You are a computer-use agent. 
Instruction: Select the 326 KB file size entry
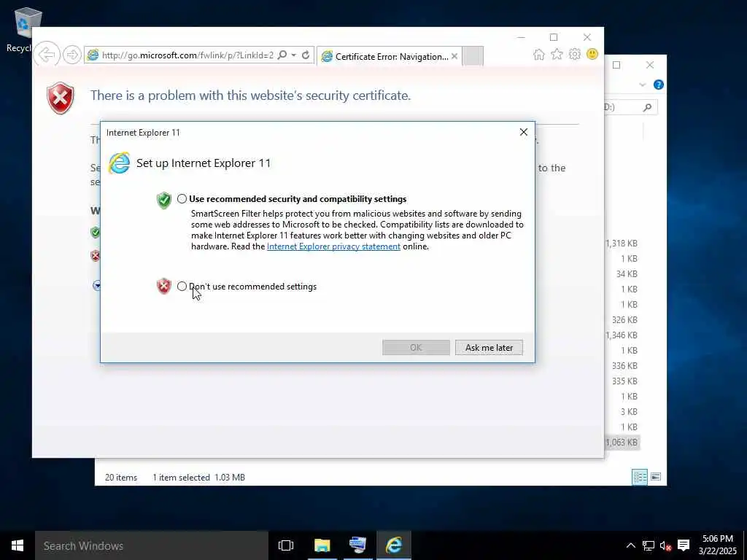tap(624, 320)
